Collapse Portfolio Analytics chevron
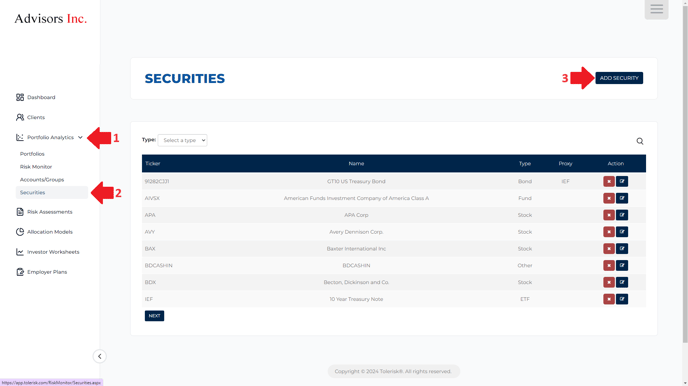The image size is (688, 386). click(80, 137)
